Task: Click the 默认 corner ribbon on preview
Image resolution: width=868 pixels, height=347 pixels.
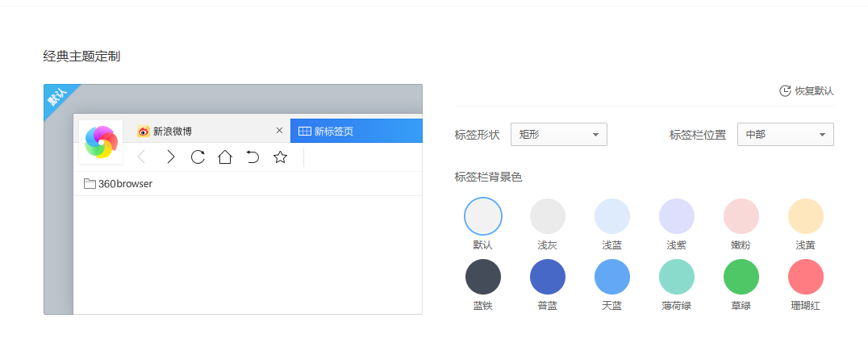Action: pyautogui.click(x=57, y=98)
